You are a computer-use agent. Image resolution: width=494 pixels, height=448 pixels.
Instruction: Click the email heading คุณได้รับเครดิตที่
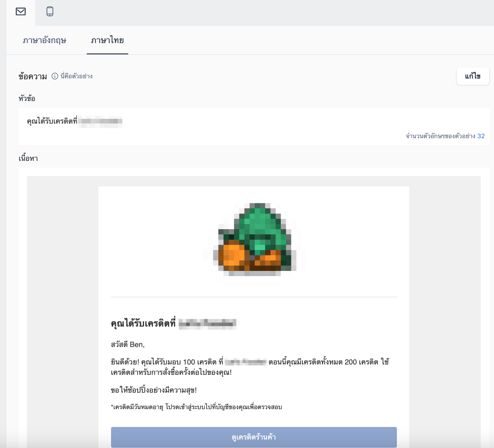point(143,323)
